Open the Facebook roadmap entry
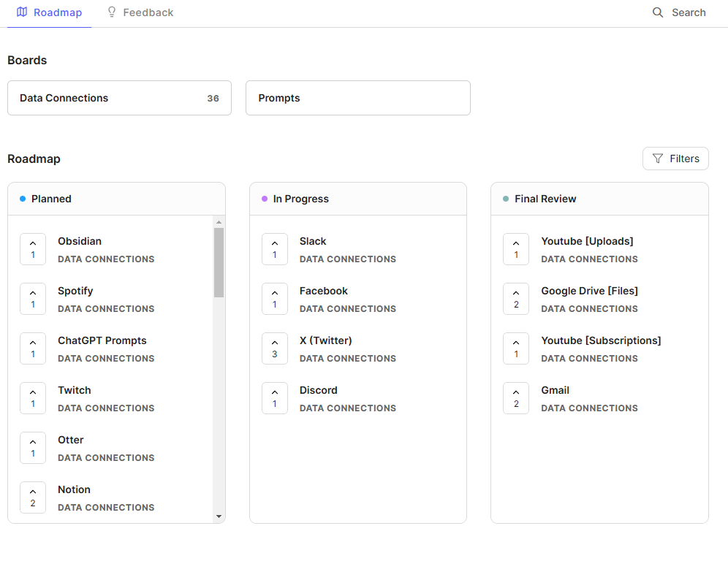This screenshot has width=728, height=572. click(x=324, y=291)
